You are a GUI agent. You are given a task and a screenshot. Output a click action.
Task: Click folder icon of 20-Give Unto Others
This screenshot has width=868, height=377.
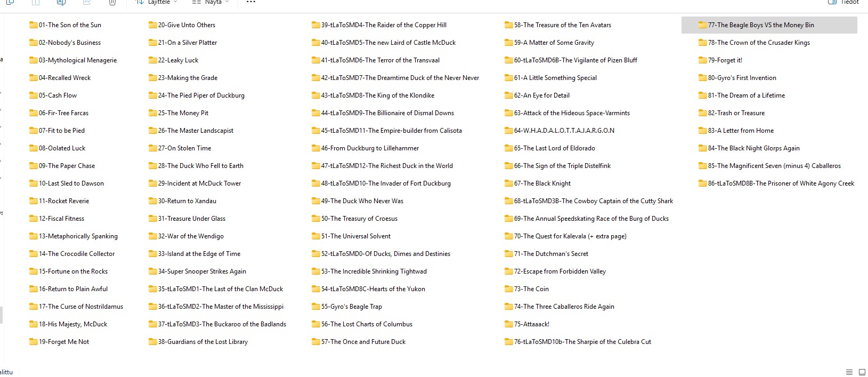[x=153, y=25]
